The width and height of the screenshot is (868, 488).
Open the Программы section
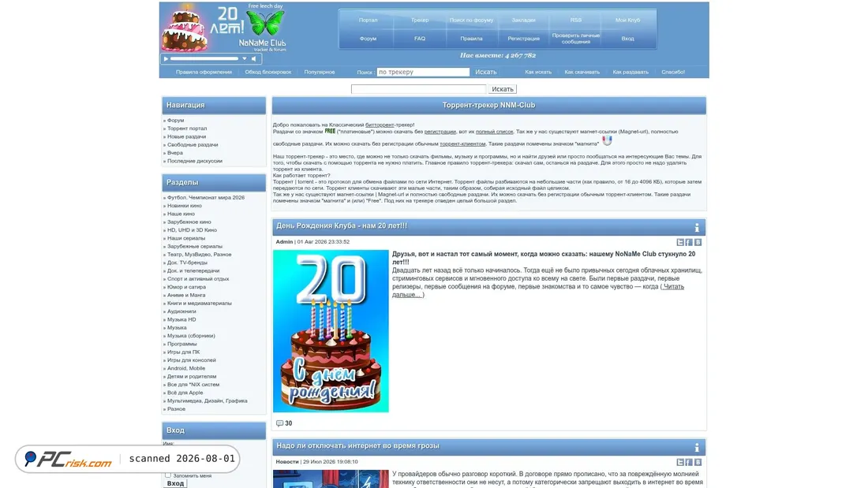tap(182, 345)
